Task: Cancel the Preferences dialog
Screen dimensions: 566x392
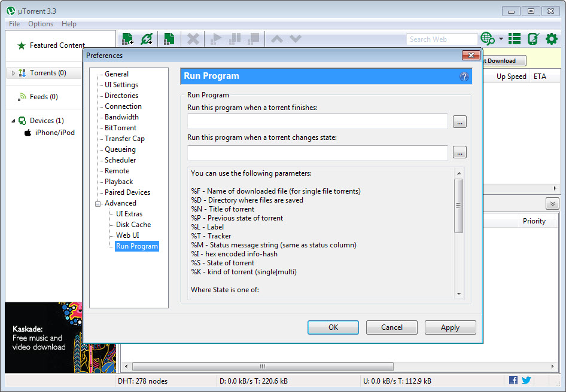Action: 392,327
